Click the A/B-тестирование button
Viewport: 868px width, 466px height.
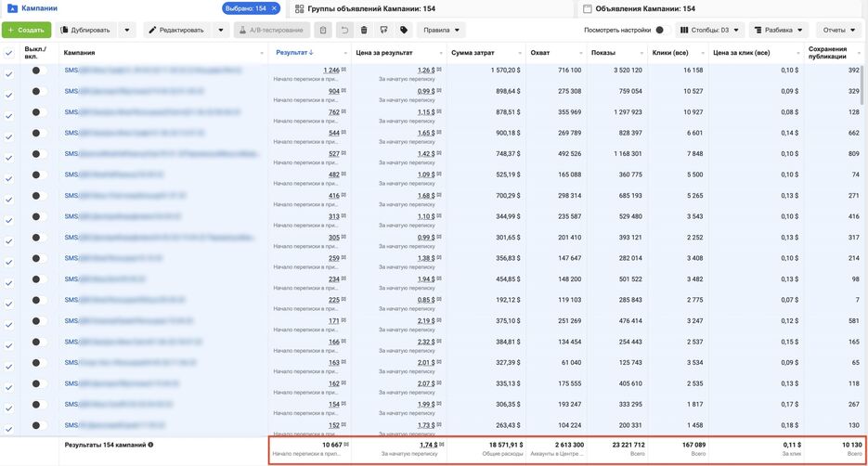pyautogui.click(x=272, y=30)
